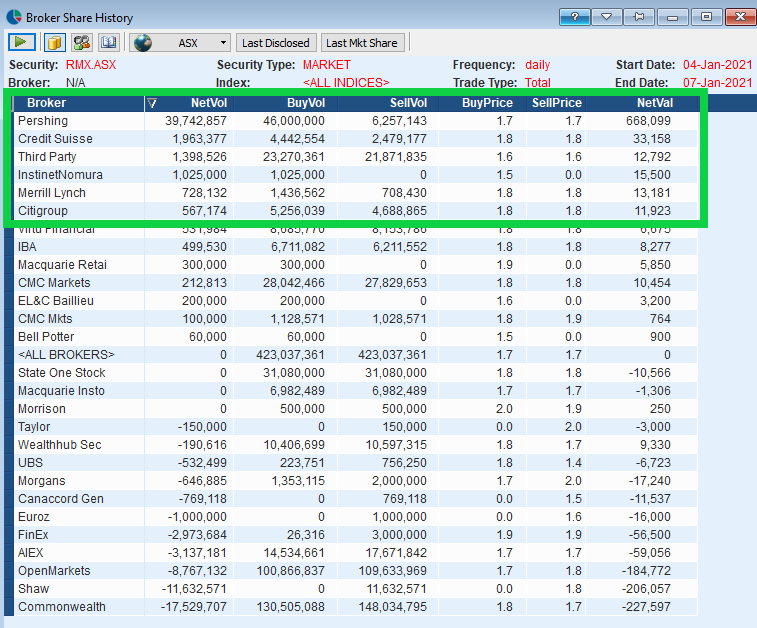Click the Last Mkt Share button
The image size is (757, 628).
pyautogui.click(x=362, y=43)
